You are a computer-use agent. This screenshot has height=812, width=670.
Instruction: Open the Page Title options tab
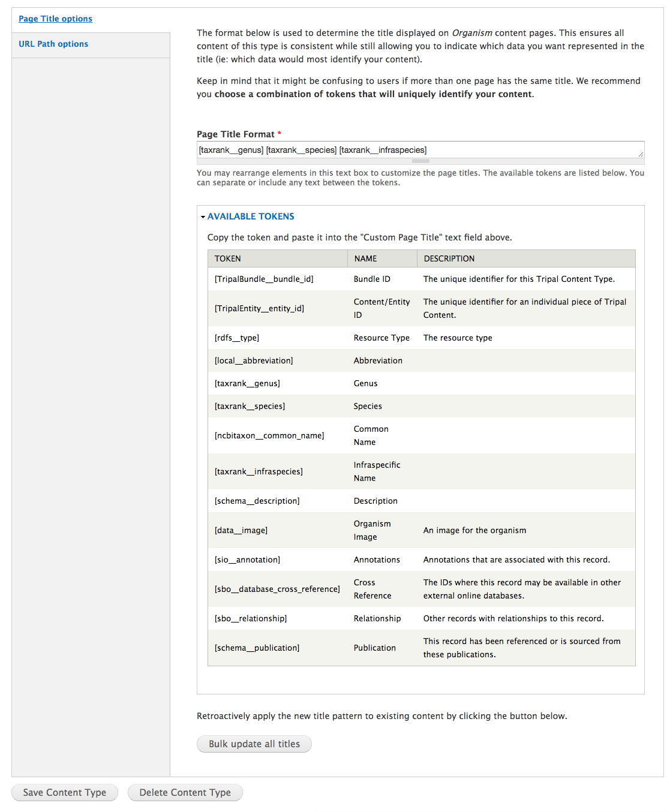pyautogui.click(x=55, y=19)
